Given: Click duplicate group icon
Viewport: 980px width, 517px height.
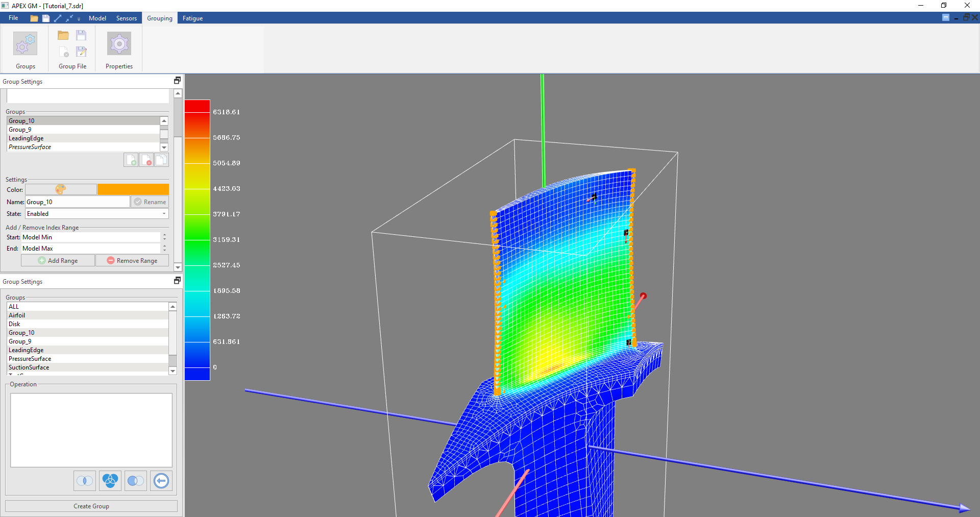Looking at the screenshot, I should (161, 160).
